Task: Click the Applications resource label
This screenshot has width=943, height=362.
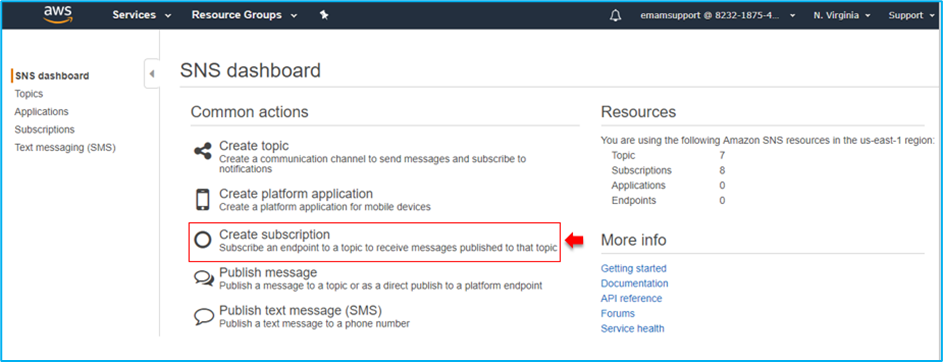Action: [x=639, y=185]
